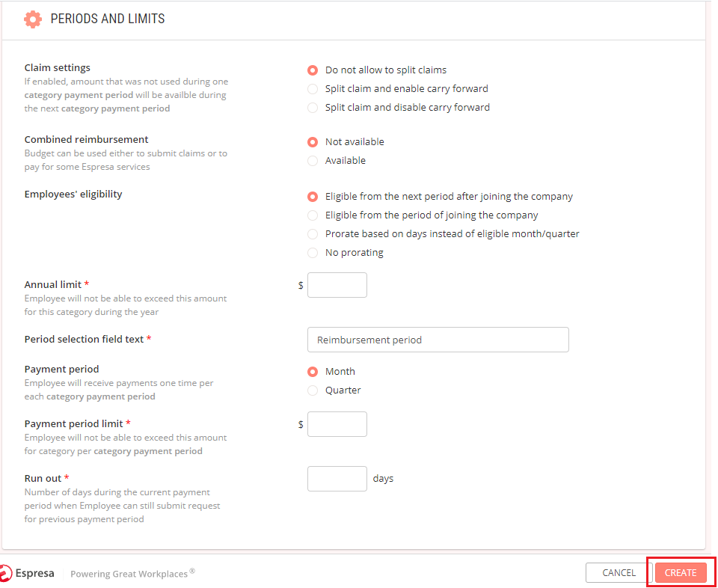Image resolution: width=718 pixels, height=588 pixels.
Task: Select Eligible from the next period option
Action: (313, 197)
